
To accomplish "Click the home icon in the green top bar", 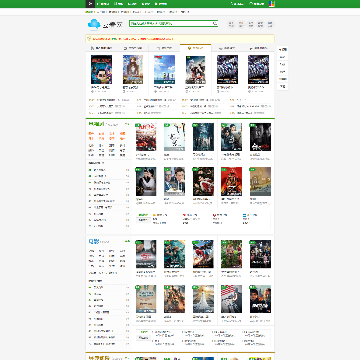I will coord(90,4).
